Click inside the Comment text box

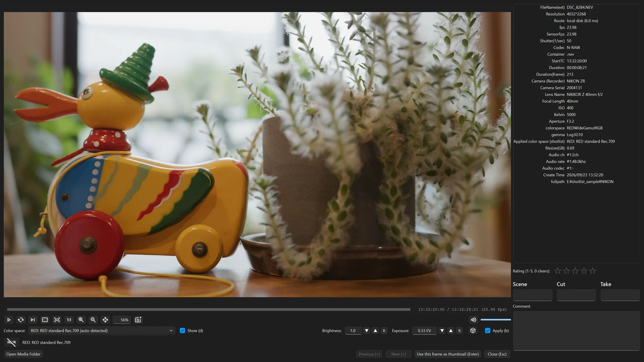(x=576, y=331)
